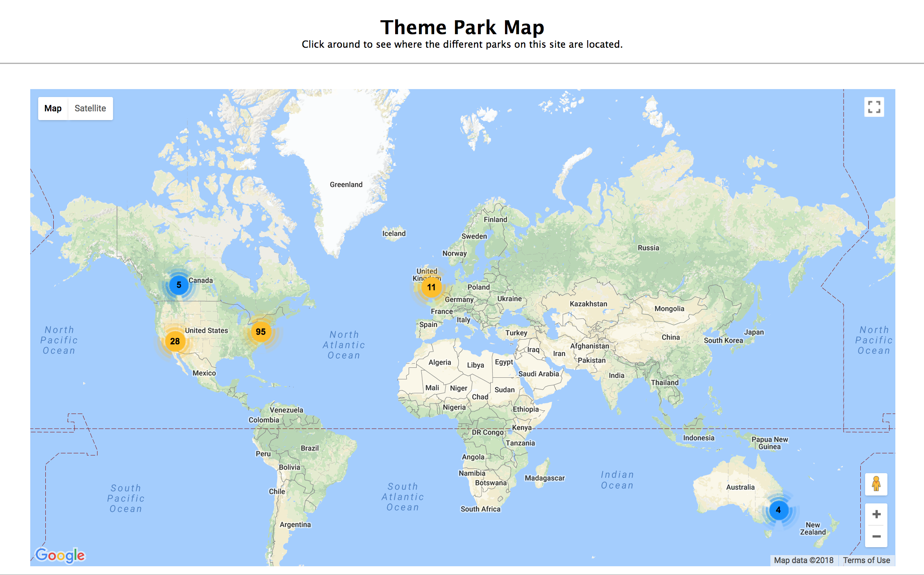Click the Theme Park Map heading

tap(462, 27)
